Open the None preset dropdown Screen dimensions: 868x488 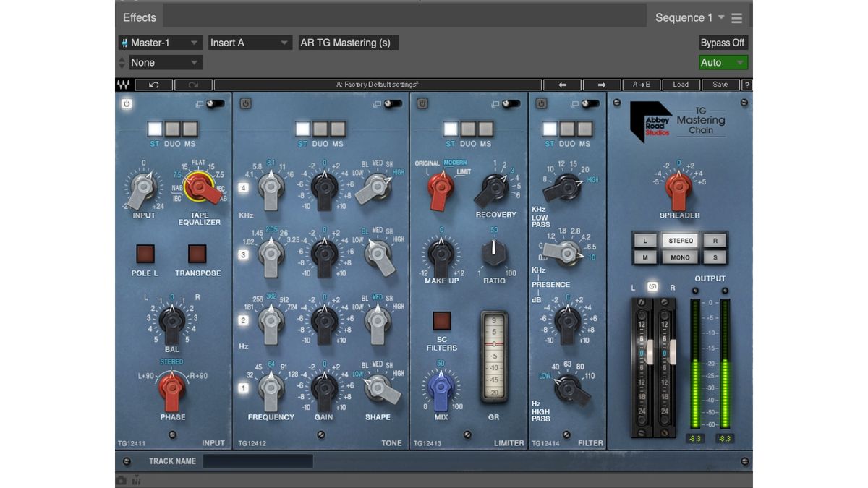[164, 62]
